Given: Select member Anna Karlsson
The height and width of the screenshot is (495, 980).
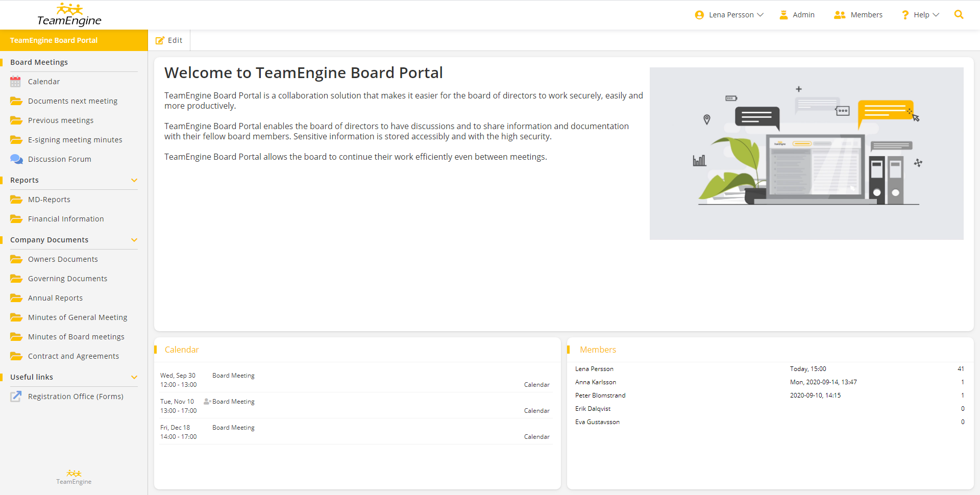Looking at the screenshot, I should pos(596,382).
